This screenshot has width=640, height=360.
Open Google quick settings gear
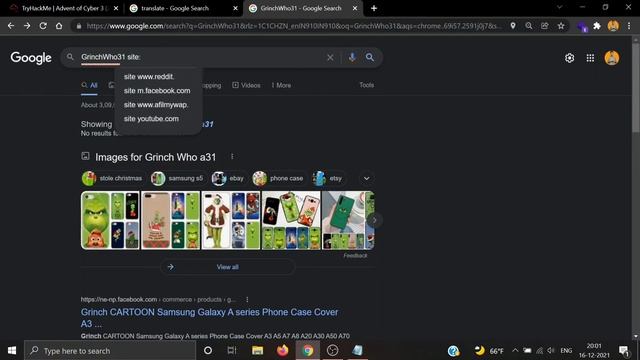[x=569, y=58]
